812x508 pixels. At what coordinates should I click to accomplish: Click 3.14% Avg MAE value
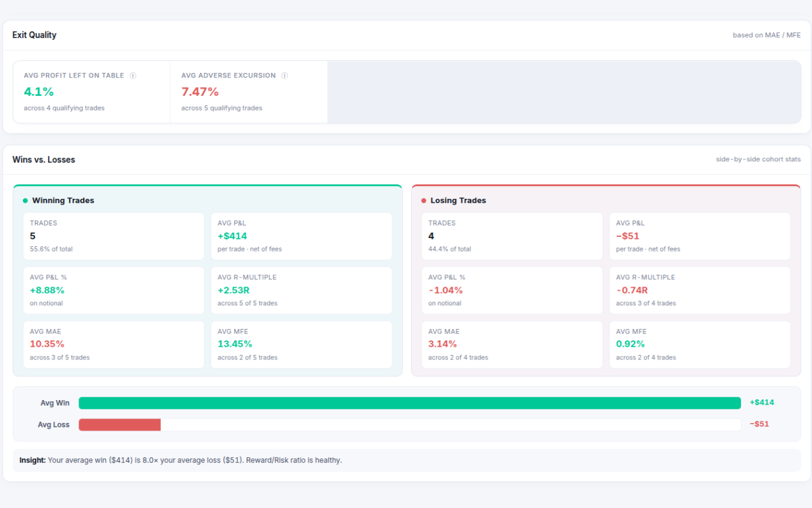click(x=443, y=344)
